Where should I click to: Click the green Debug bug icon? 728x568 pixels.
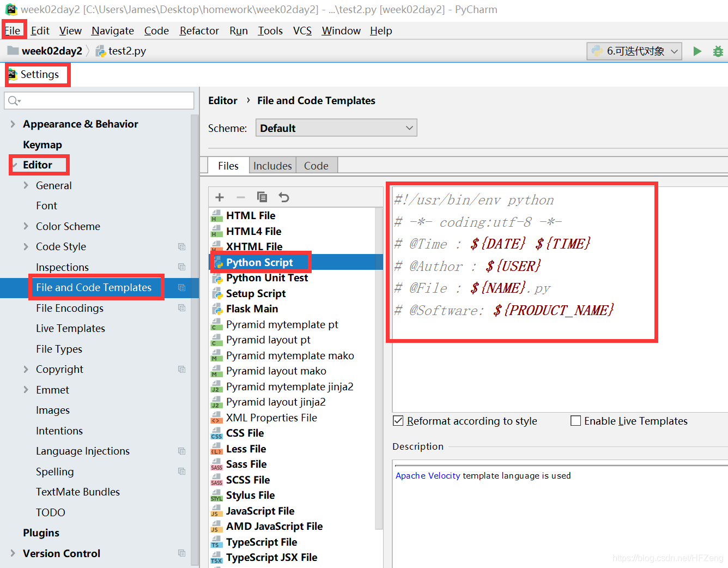pos(718,51)
